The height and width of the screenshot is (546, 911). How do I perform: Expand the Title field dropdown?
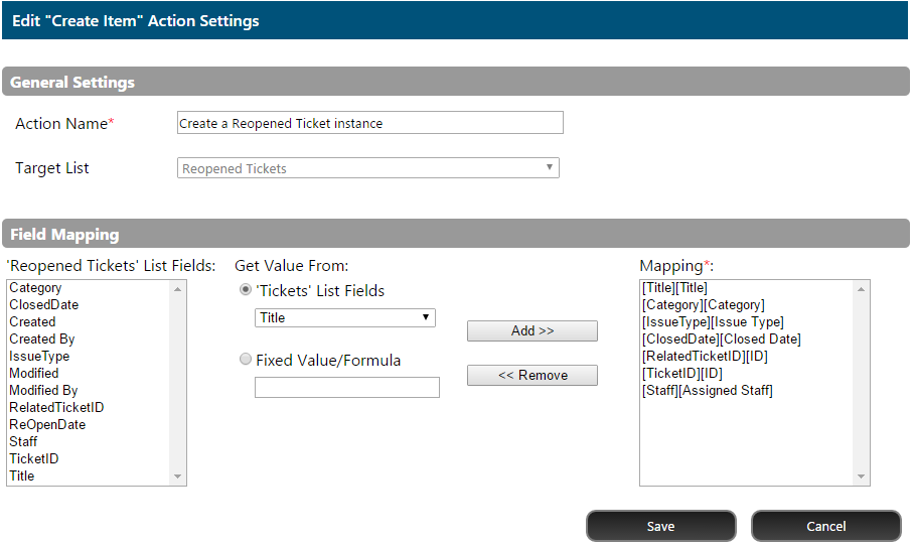pyautogui.click(x=345, y=318)
